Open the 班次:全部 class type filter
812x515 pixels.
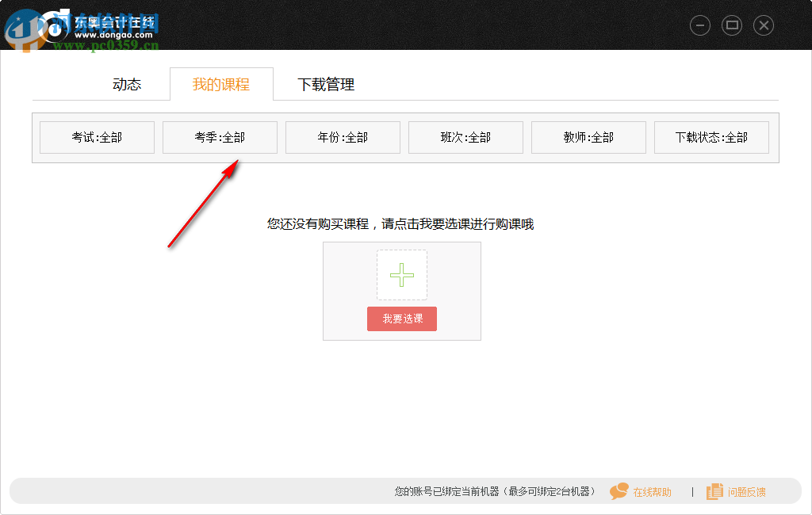click(x=465, y=137)
